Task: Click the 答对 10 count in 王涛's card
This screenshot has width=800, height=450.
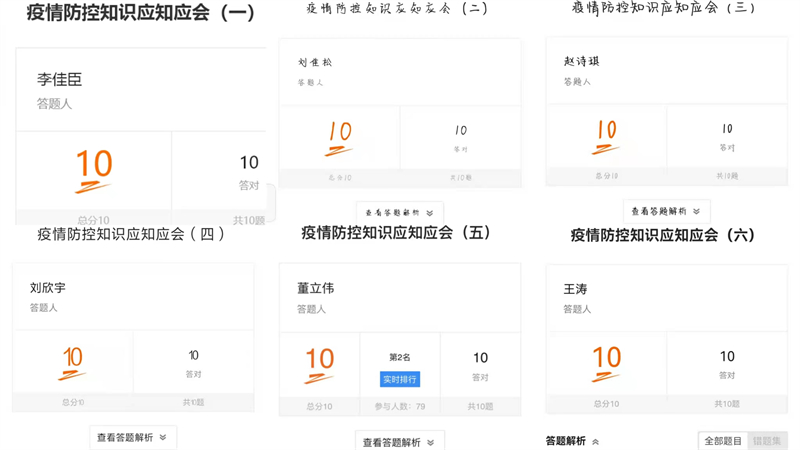Action: 727,363
